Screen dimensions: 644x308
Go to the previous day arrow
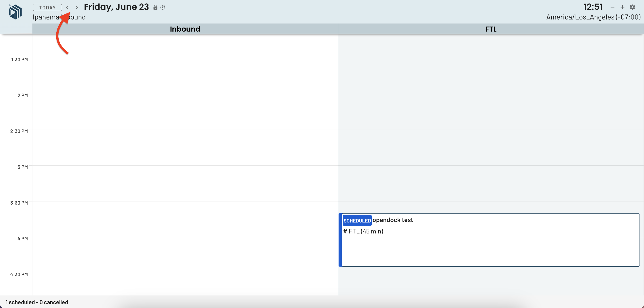[x=67, y=8]
